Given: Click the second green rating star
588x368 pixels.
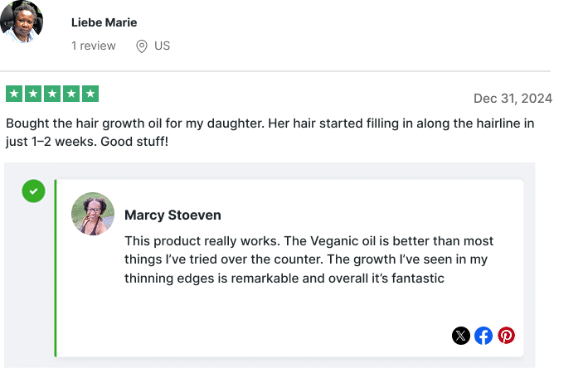Looking at the screenshot, I should 33,94.
